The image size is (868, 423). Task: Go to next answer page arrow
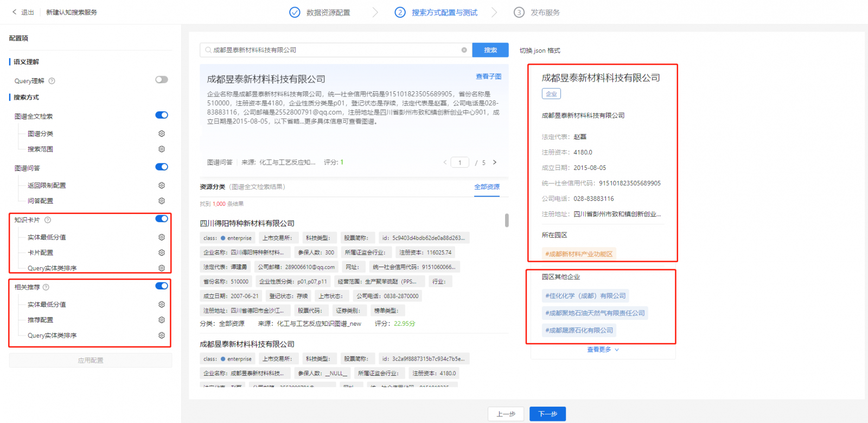(495, 162)
